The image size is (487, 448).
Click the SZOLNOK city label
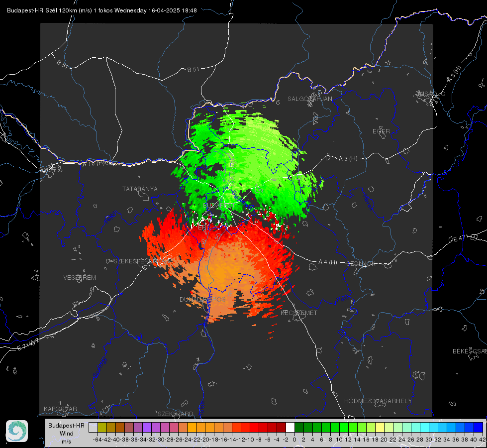pyautogui.click(x=361, y=264)
